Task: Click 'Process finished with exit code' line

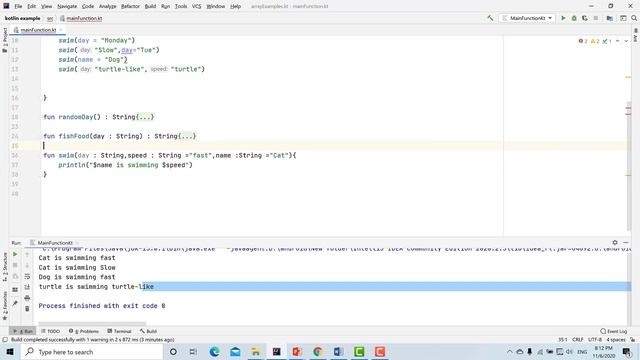Action: point(102,306)
